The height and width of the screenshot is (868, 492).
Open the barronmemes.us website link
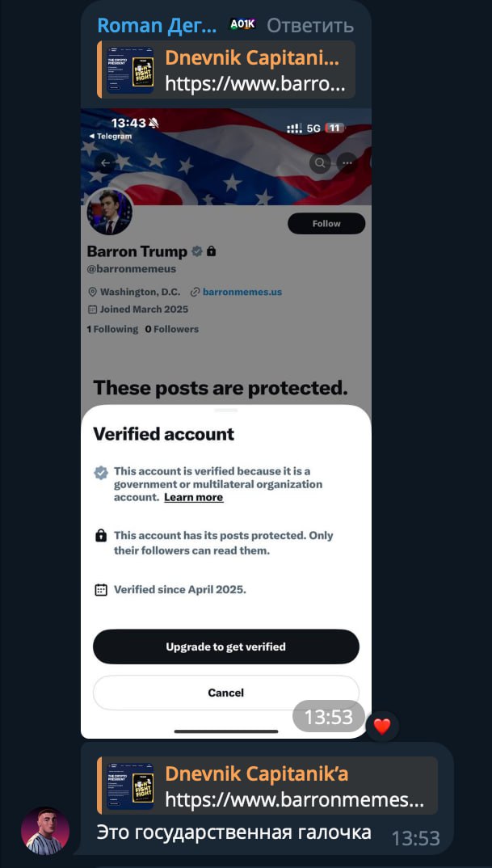[x=242, y=292]
